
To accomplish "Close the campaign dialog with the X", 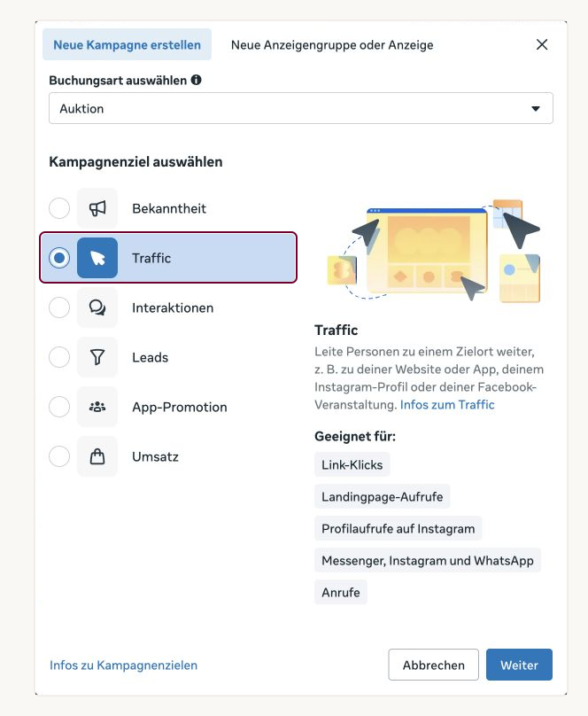I will pyautogui.click(x=542, y=44).
